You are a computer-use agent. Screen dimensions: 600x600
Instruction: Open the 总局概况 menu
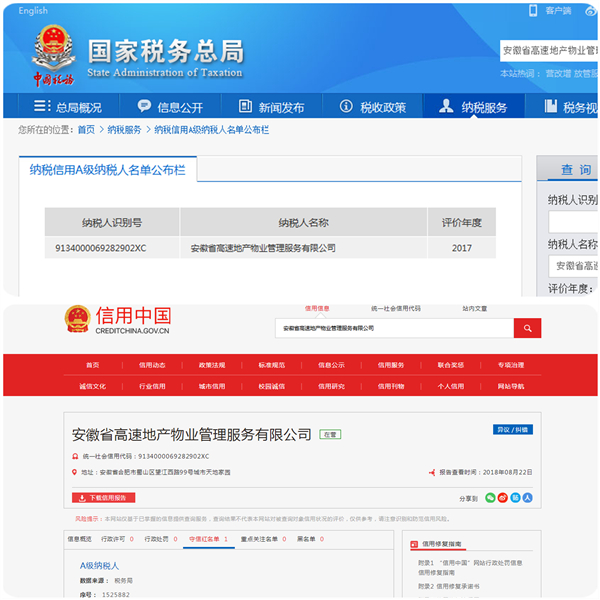click(68, 107)
